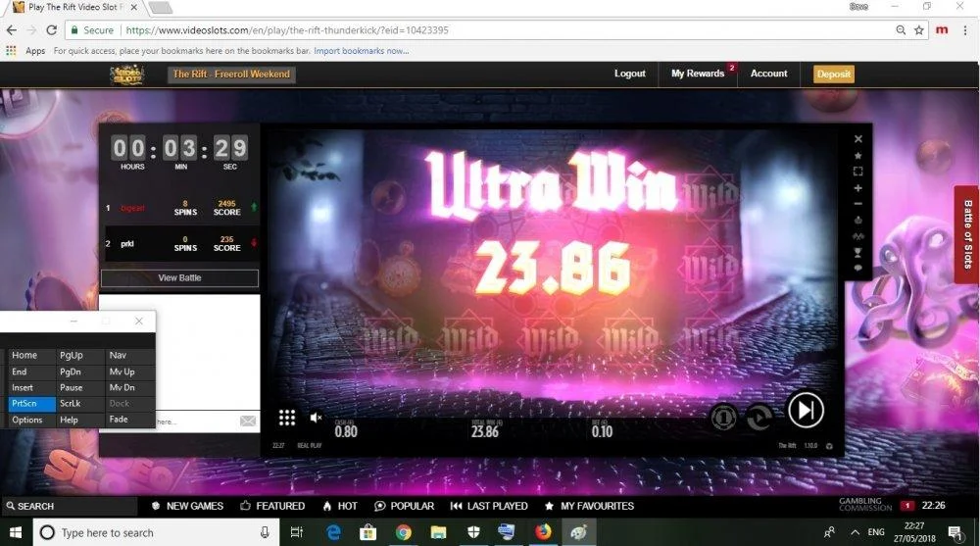Screen dimensions: 980x546
Task: Open the Battle of Slots side tab
Action: coord(967,234)
